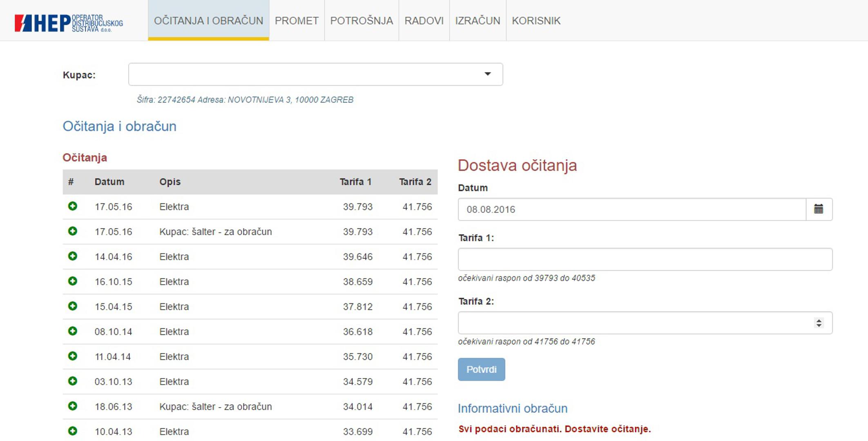Switch to the POTROŠNJA tab
Screen dimensions: 868x441
pos(361,21)
